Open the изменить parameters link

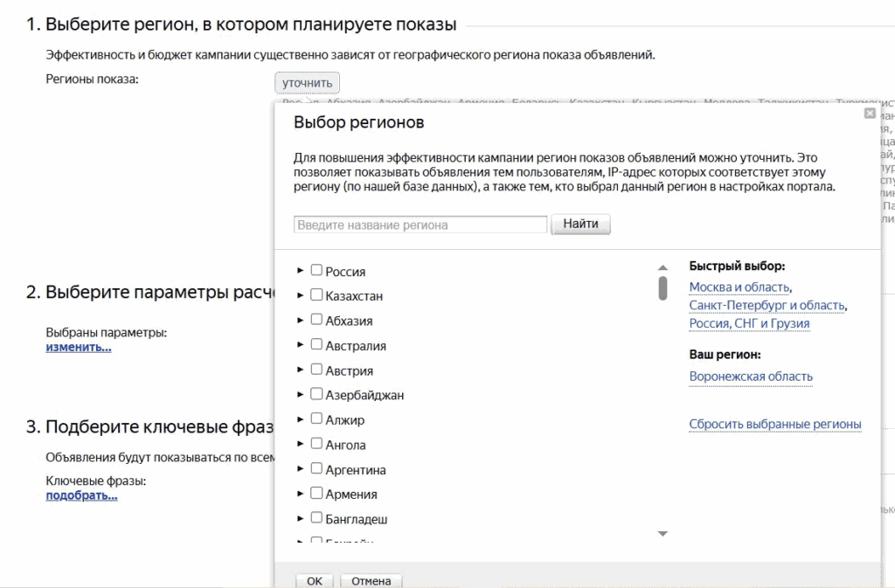(x=78, y=347)
